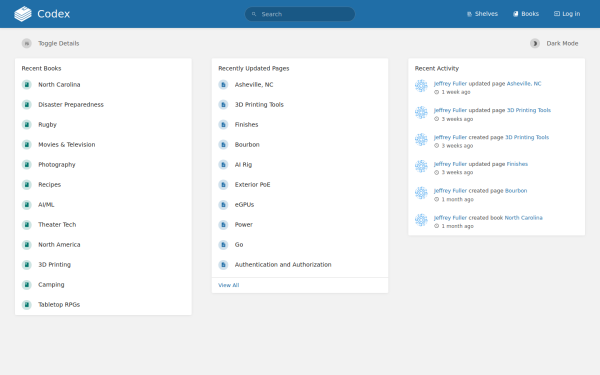Image resolution: width=600 pixels, height=375 pixels.
Task: Click Asheville, NC link in Recent Activity
Action: [524, 83]
